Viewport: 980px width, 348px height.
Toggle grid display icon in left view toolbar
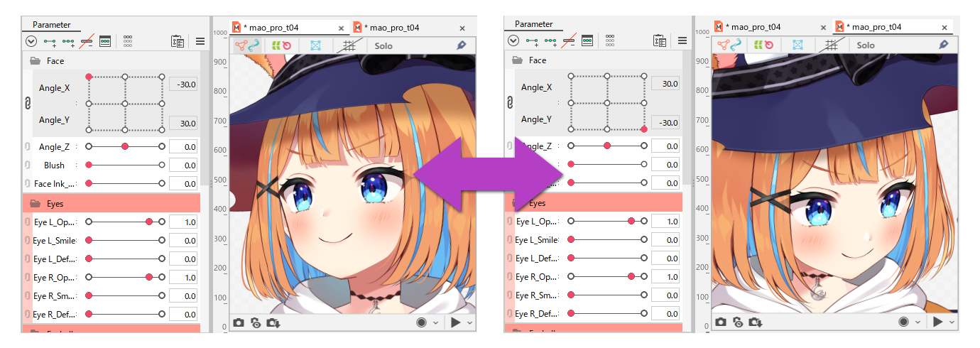pos(349,45)
